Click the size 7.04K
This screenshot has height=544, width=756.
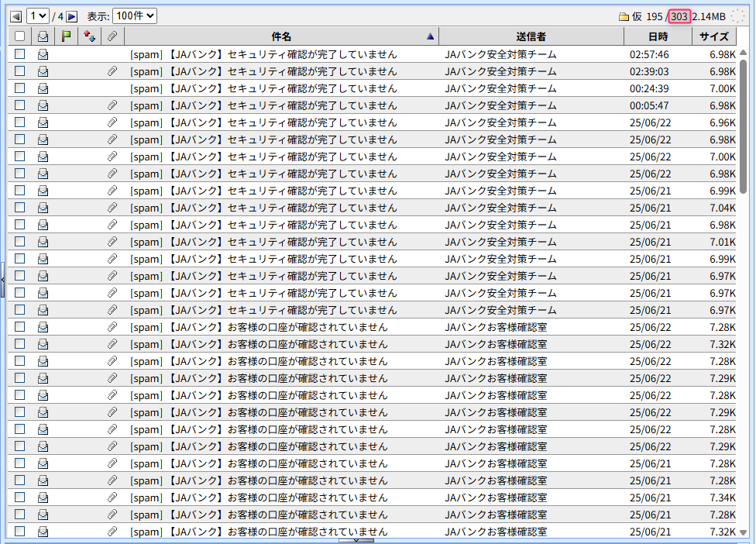pos(722,208)
